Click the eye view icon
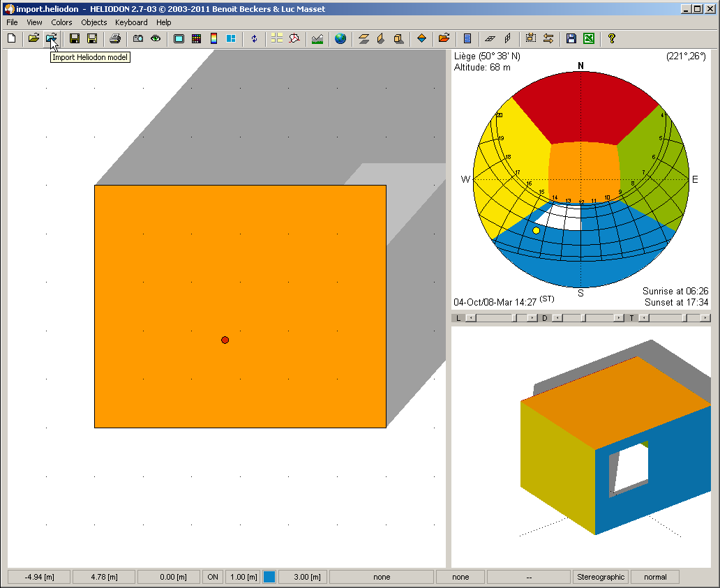The width and height of the screenshot is (720, 588). [x=156, y=38]
